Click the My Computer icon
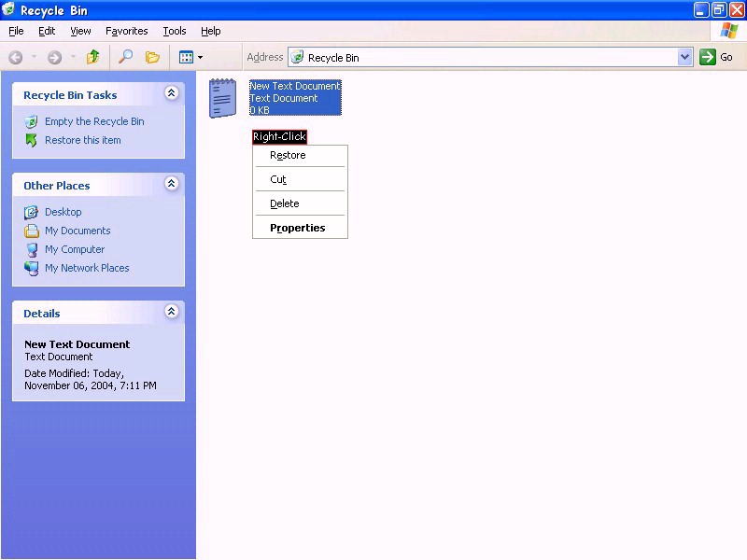The image size is (747, 560). pyautogui.click(x=32, y=249)
